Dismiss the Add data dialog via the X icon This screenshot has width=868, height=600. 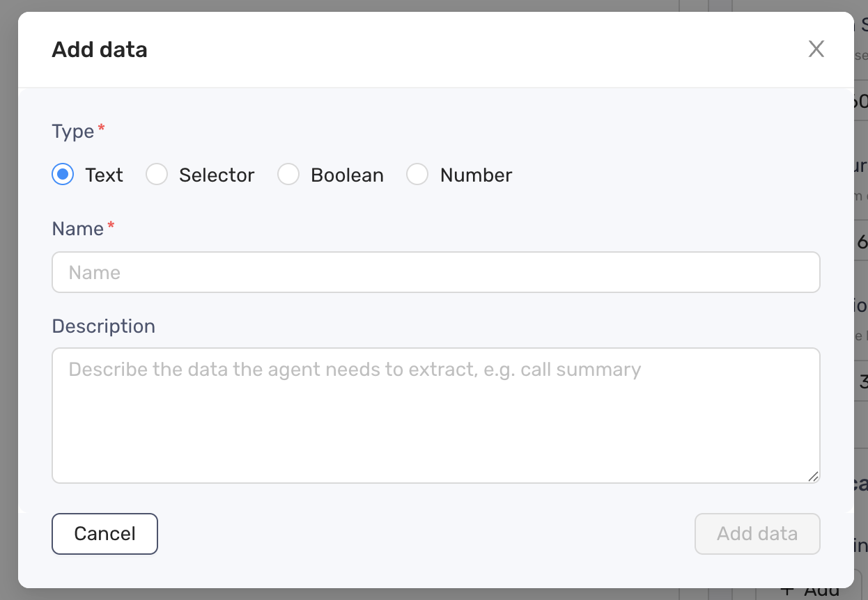click(816, 49)
